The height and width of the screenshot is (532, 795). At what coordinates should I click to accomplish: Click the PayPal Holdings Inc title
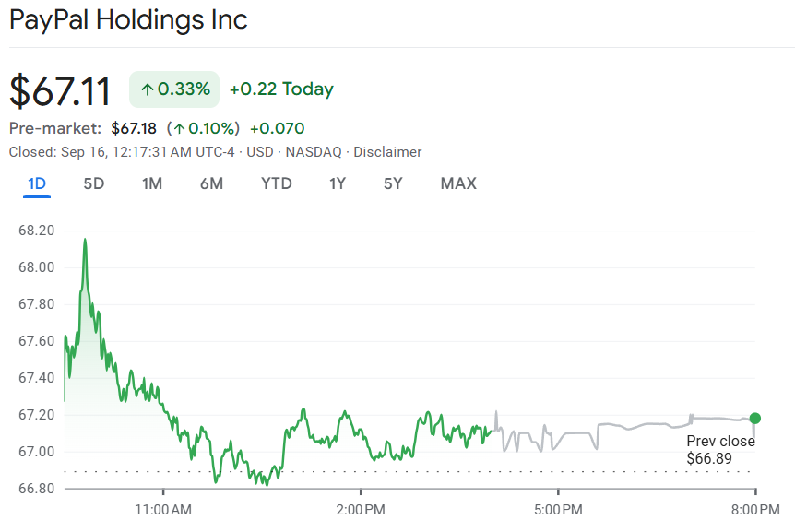pos(128,19)
